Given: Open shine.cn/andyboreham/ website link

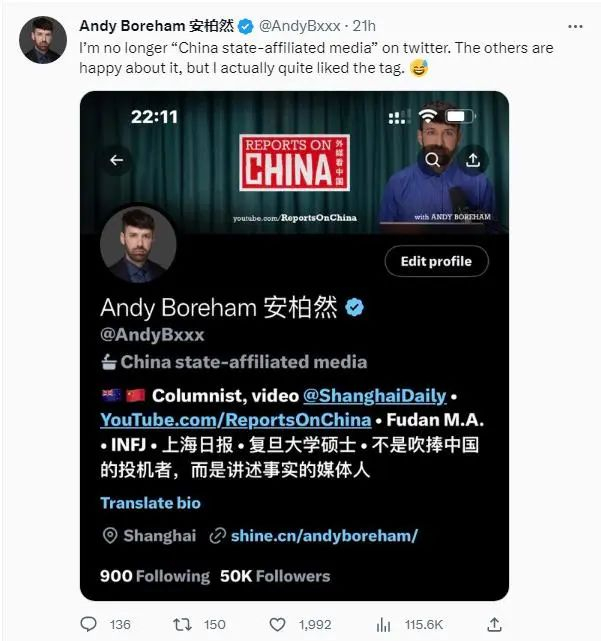Looking at the screenshot, I should tap(324, 536).
